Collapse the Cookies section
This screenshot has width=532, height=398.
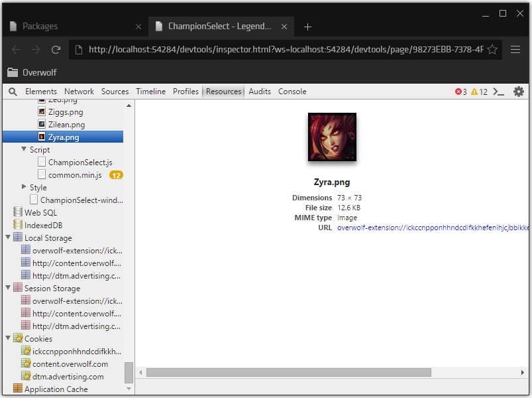point(8,338)
